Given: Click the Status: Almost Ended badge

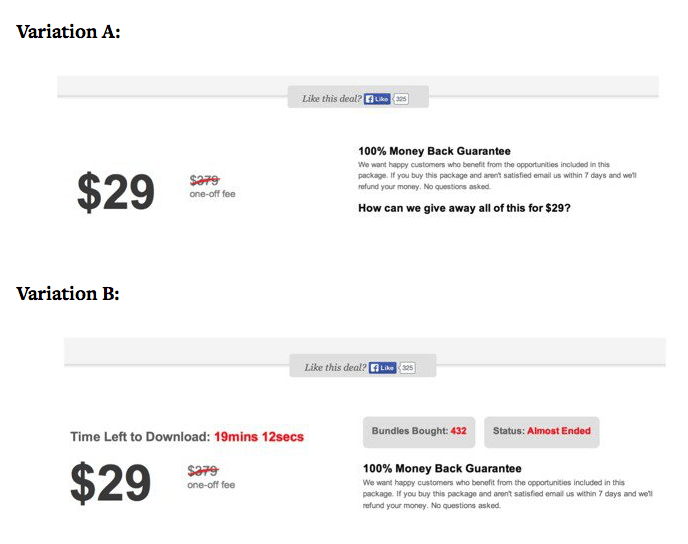Looking at the screenshot, I should 541,431.
